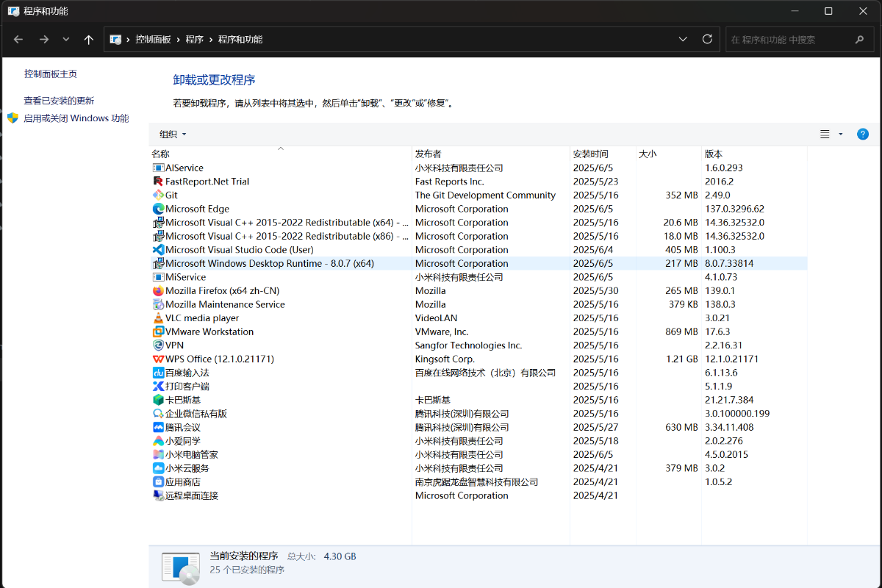Open the view options dropdown arrow
Viewport: 882px width, 588px height.
coord(841,134)
